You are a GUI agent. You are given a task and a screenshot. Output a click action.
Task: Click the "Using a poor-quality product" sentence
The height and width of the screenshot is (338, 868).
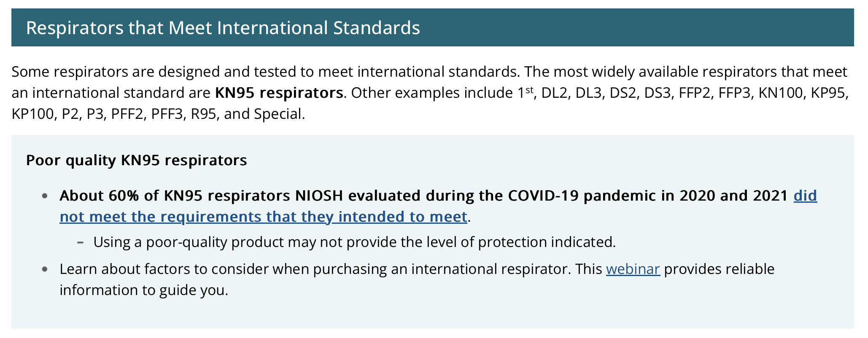click(x=354, y=242)
